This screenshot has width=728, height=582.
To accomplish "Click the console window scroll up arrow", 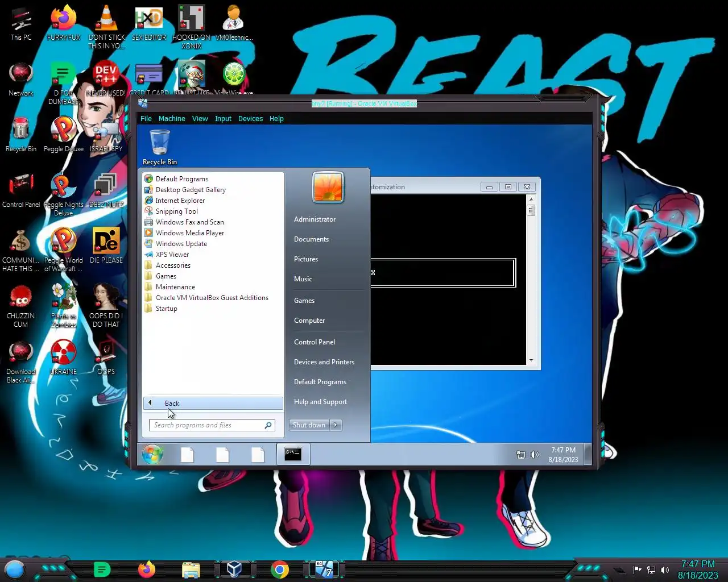I will [531, 199].
